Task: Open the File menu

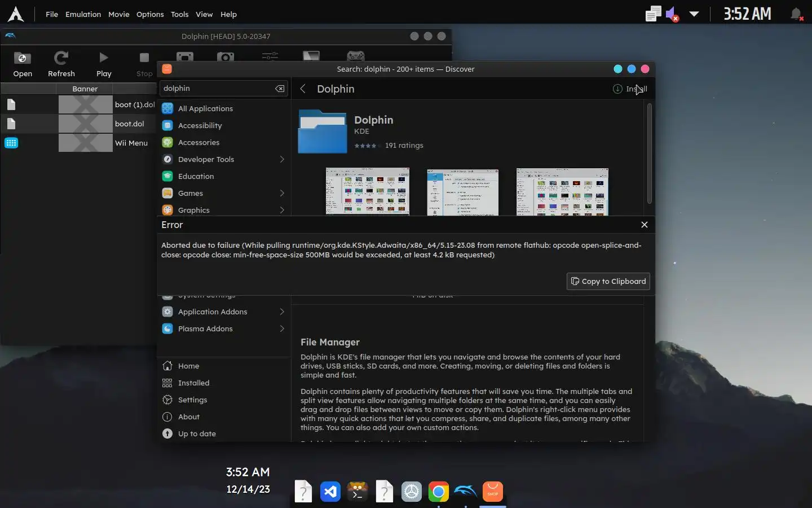Action: coord(52,14)
